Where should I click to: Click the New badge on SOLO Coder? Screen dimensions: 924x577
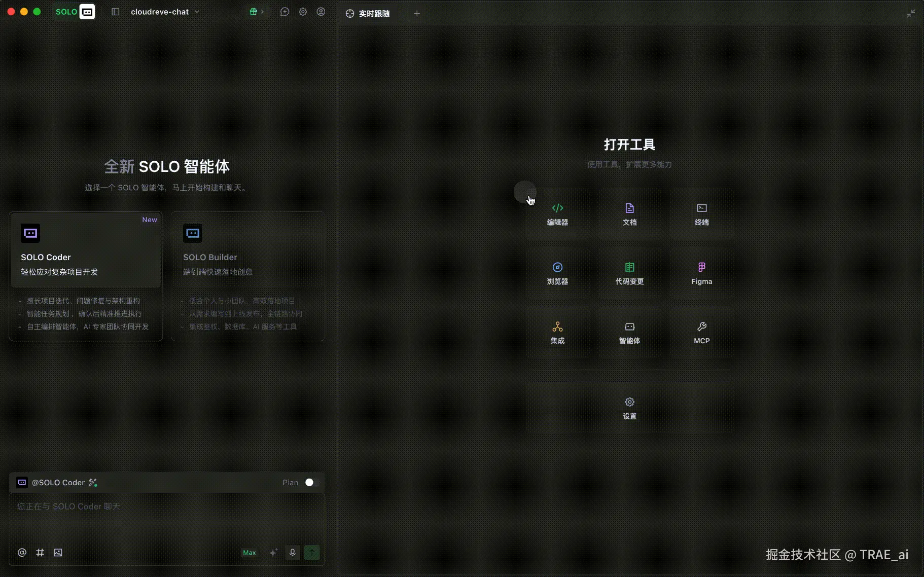[x=150, y=220]
